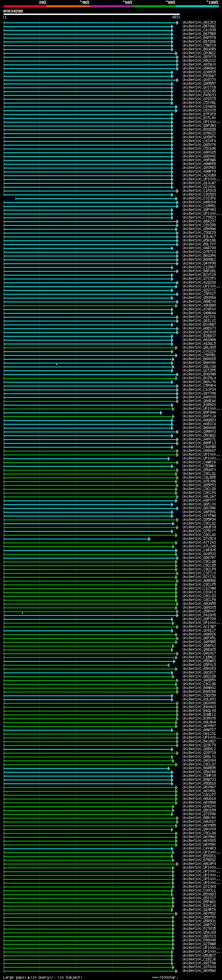
Task: Select the UniRef100_Q93W22 label
Action: [x=199, y=53]
